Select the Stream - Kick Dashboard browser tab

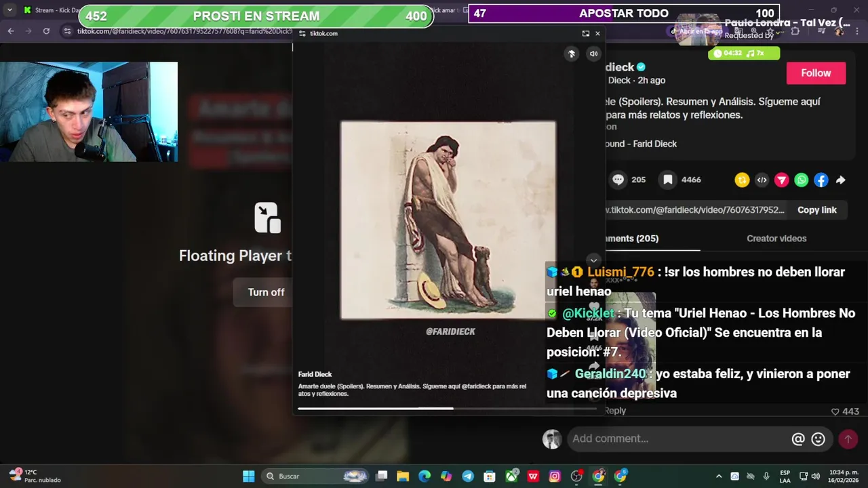(x=51, y=10)
